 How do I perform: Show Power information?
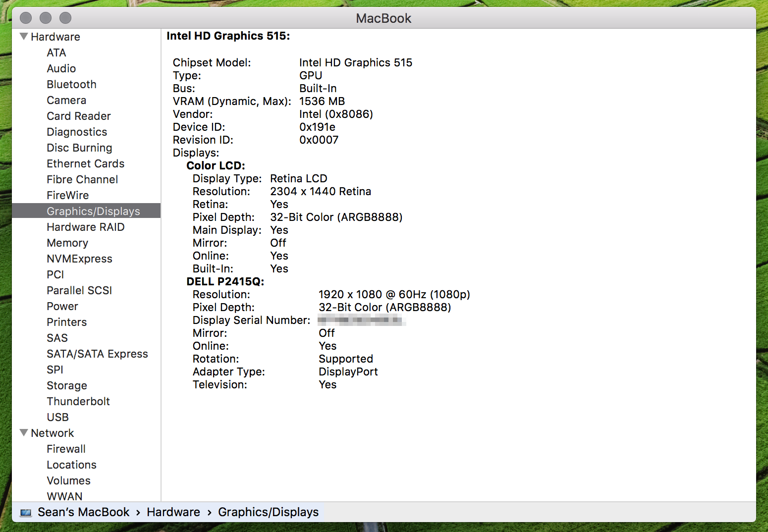coord(62,306)
